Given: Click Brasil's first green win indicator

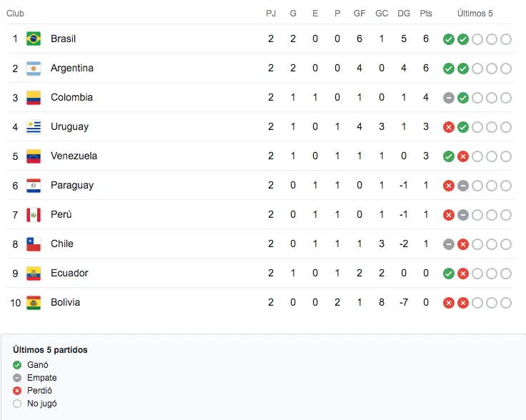Looking at the screenshot, I should (x=449, y=39).
